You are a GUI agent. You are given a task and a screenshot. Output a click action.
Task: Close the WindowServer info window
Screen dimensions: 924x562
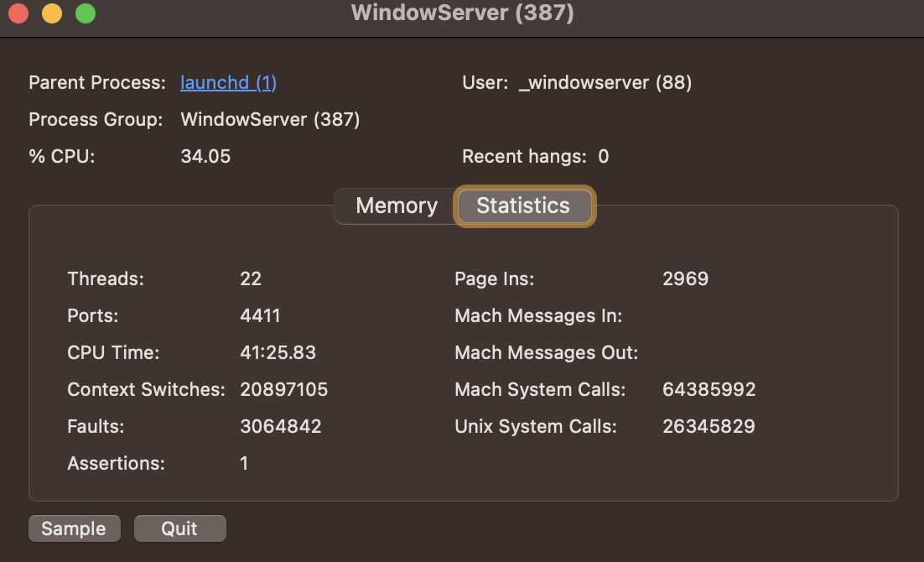click(x=18, y=13)
